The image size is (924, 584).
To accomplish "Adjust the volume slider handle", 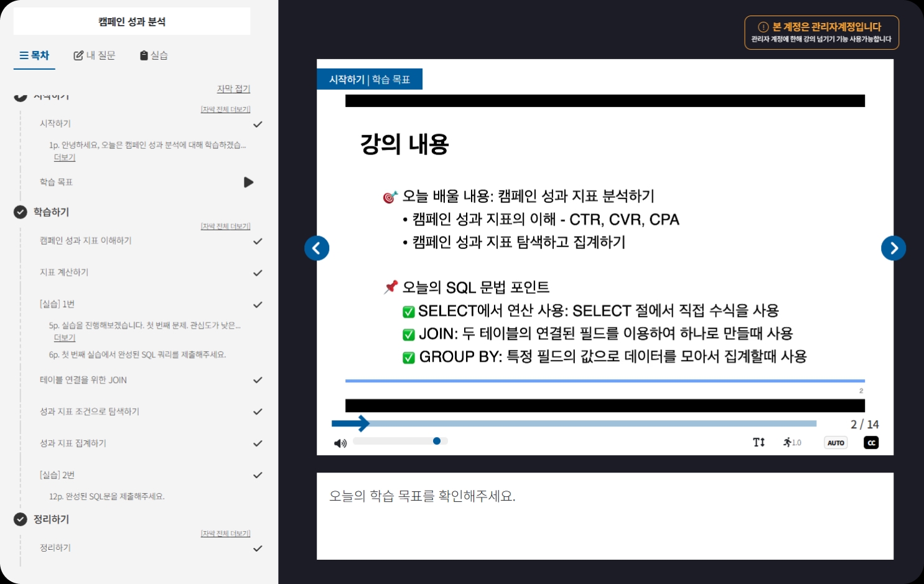I will (437, 441).
